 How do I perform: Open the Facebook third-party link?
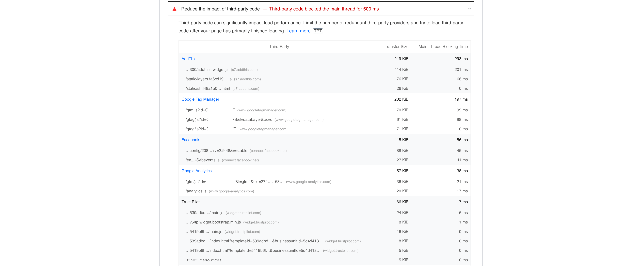pyautogui.click(x=190, y=140)
